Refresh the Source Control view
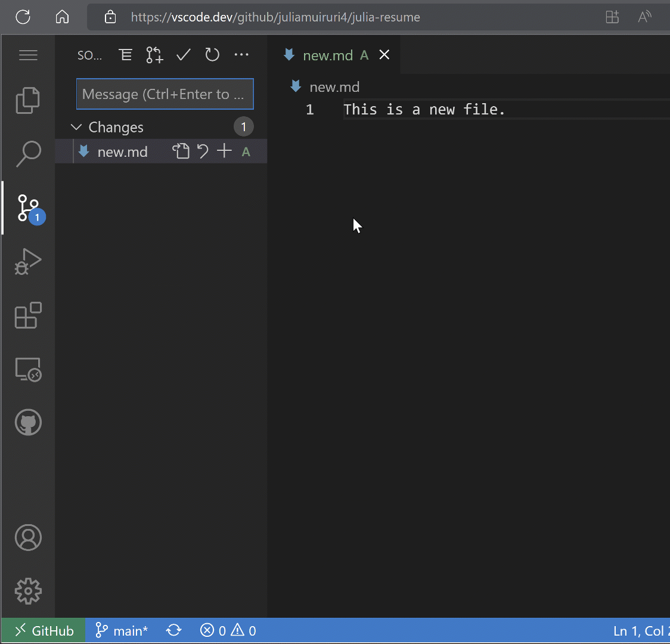Image resolution: width=670 pixels, height=644 pixels. tap(212, 55)
